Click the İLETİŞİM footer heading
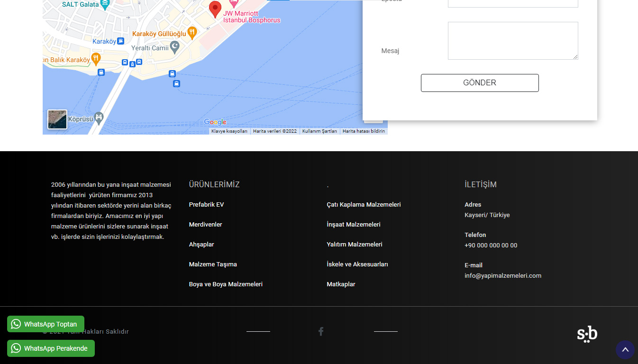This screenshot has height=364, width=638. tap(481, 185)
